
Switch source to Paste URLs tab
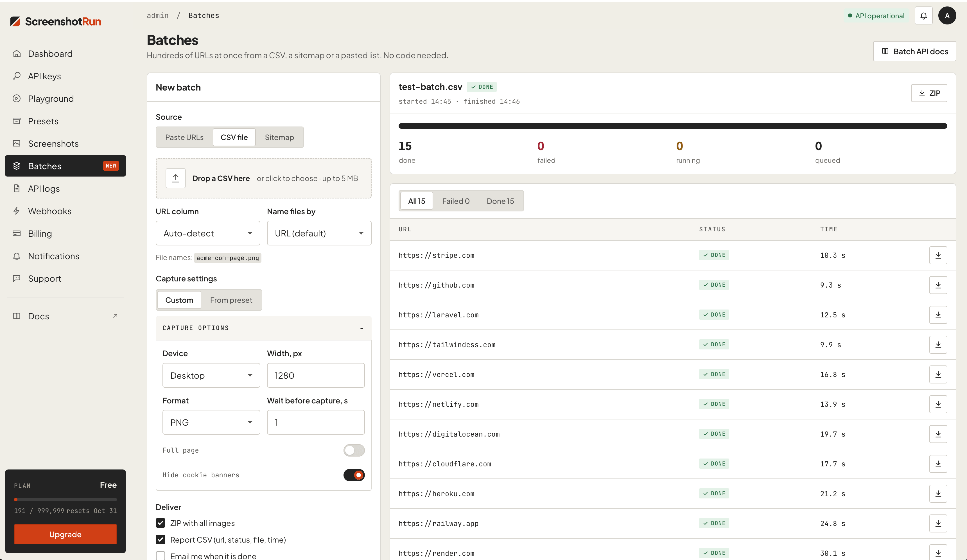(184, 137)
